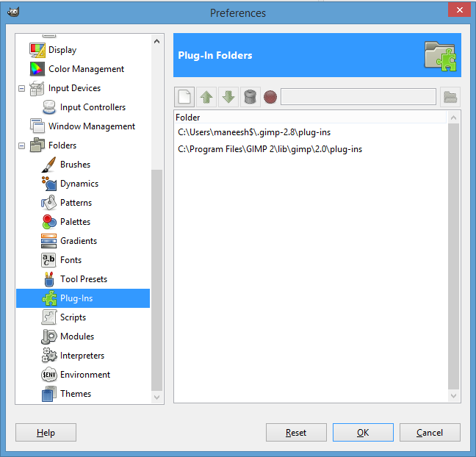476x457 pixels.
Task: Click the red writable status indicator
Action: (270, 97)
